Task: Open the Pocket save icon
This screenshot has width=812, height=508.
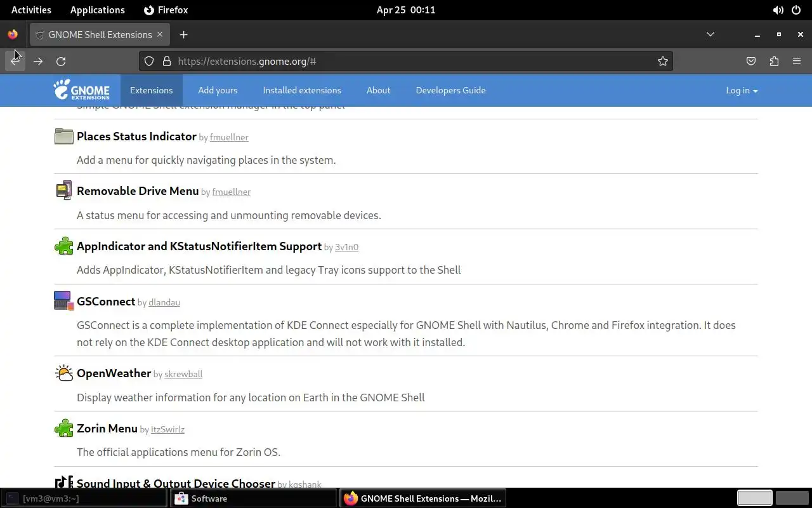Action: pos(751,61)
